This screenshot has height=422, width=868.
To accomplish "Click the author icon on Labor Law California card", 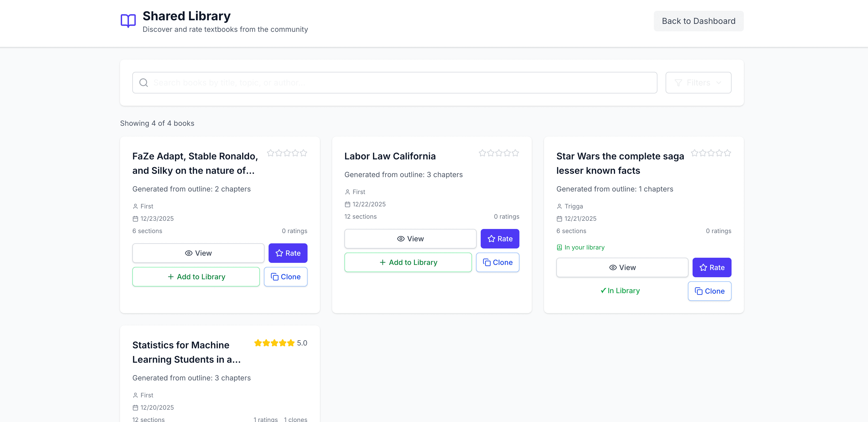I will (x=347, y=192).
